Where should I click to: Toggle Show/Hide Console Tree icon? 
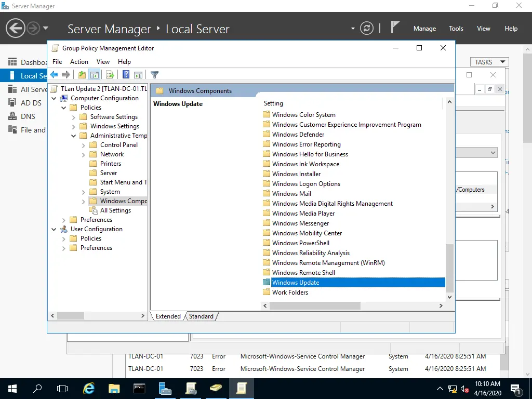tap(95, 75)
